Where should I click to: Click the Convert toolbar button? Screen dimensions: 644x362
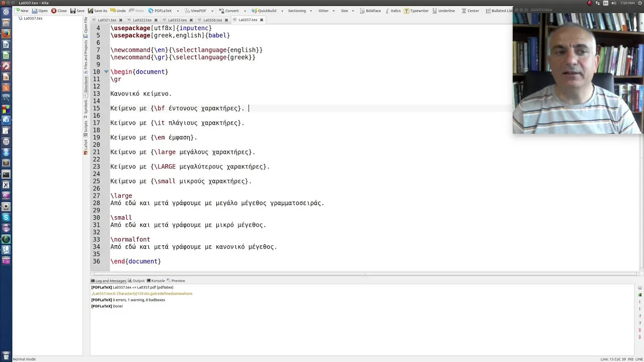[228, 11]
